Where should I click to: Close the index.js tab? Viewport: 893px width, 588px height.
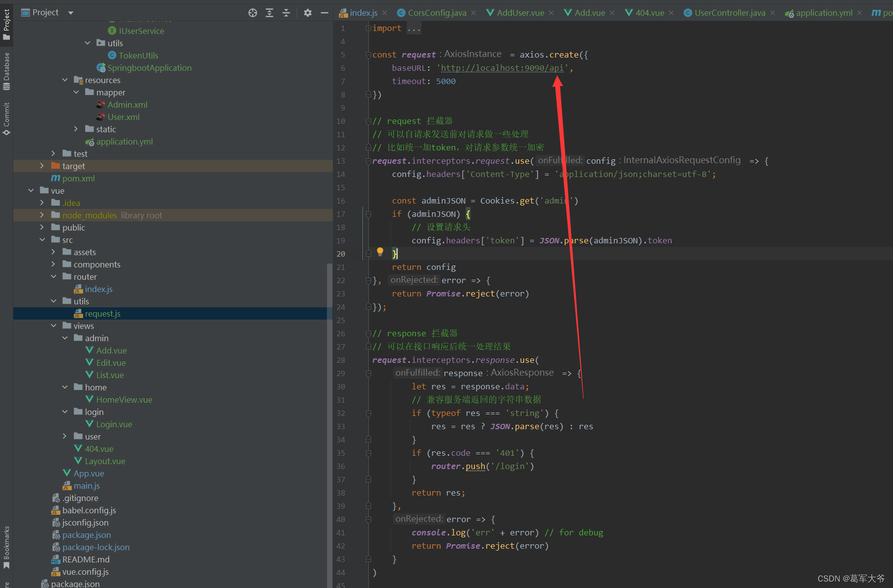point(385,13)
